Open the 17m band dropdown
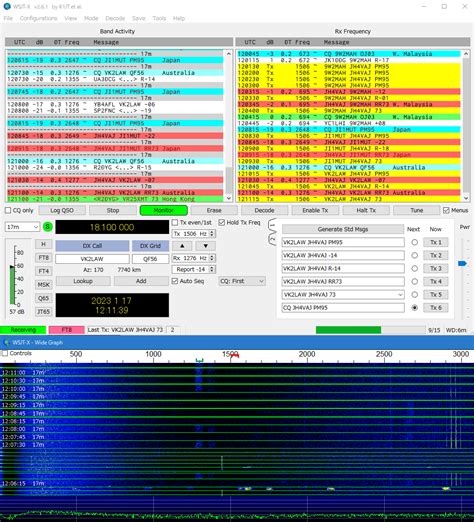The image size is (474, 522). click(x=22, y=227)
